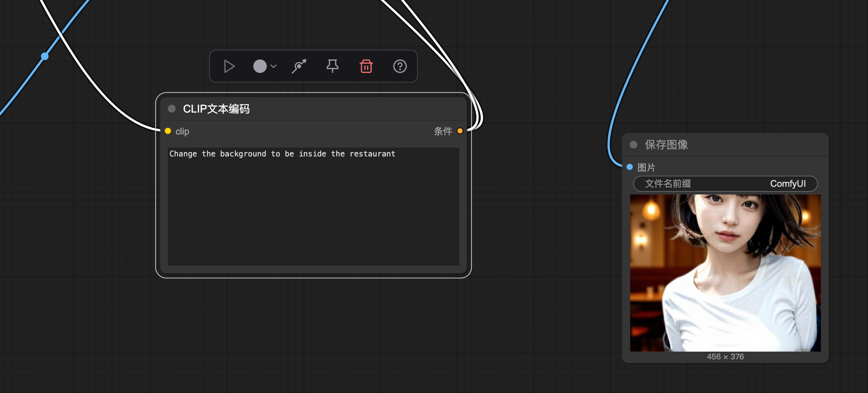Viewport: 868px width, 393px height.
Task: Click the bypass node icon in toolbar
Action: (299, 66)
